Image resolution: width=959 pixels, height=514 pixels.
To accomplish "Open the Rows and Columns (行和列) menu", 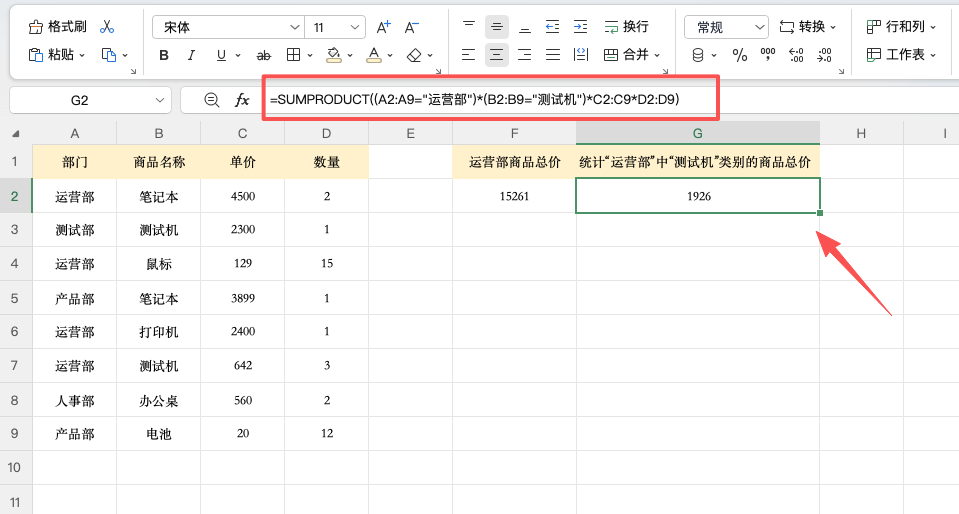I will [x=901, y=27].
